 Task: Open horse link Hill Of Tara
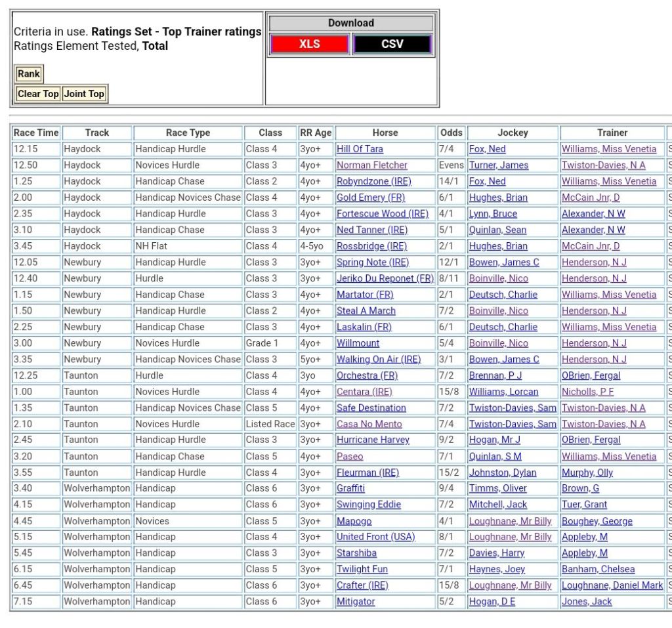[360, 149]
